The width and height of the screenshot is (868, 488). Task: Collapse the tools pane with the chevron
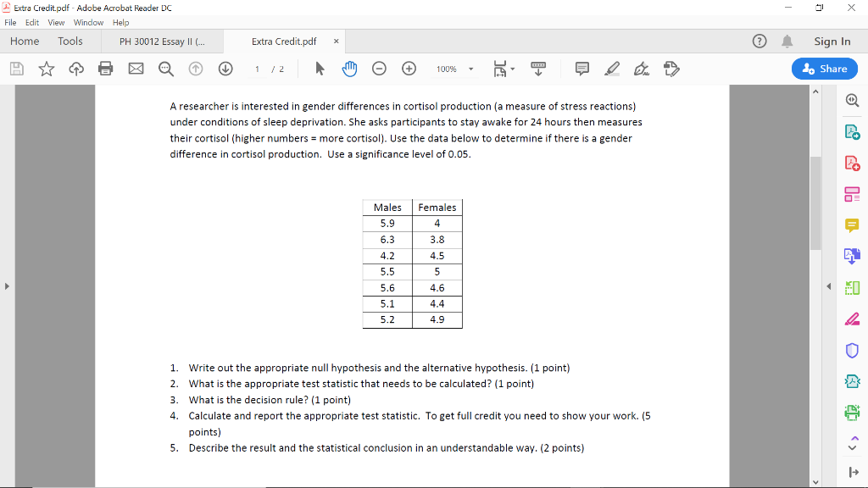pos(828,286)
